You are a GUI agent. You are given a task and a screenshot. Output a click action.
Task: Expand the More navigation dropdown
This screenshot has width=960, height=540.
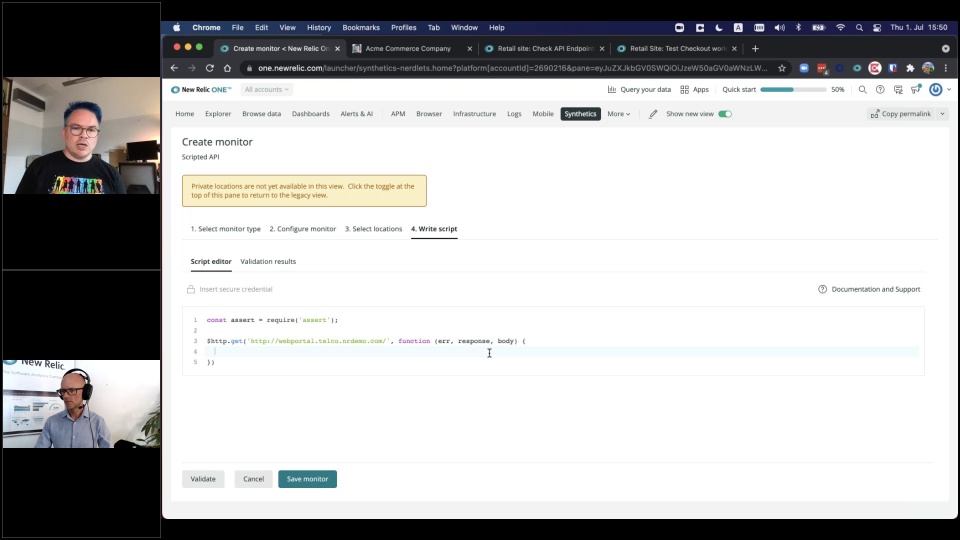click(618, 114)
